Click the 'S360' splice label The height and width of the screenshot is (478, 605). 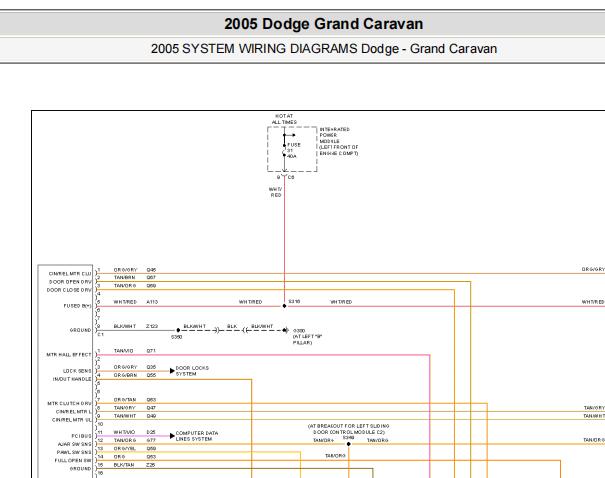176,337
